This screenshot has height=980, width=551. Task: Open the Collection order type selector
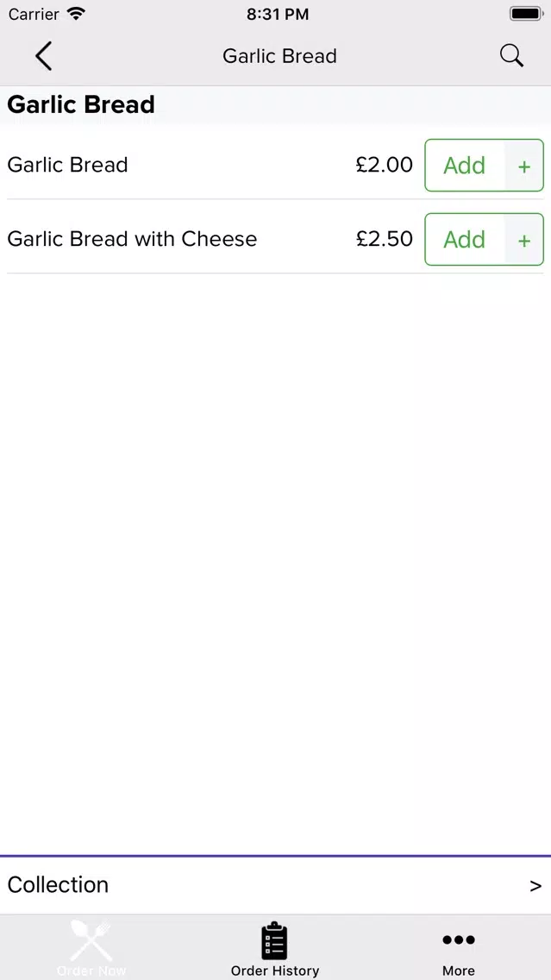coord(59,885)
